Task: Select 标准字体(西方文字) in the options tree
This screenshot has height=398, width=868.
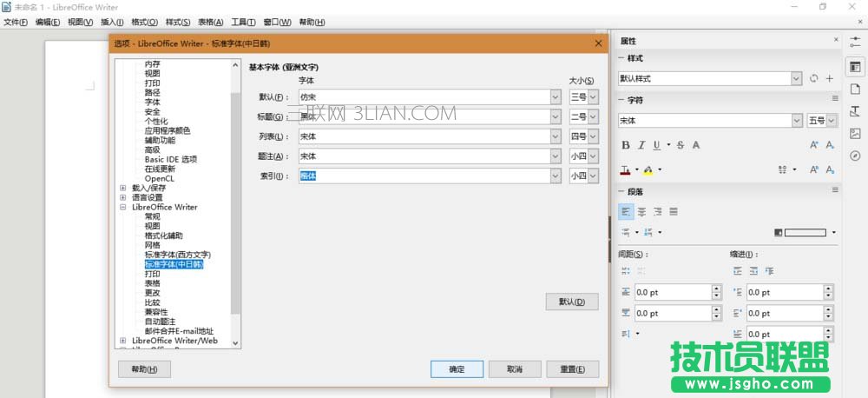Action: coord(178,255)
